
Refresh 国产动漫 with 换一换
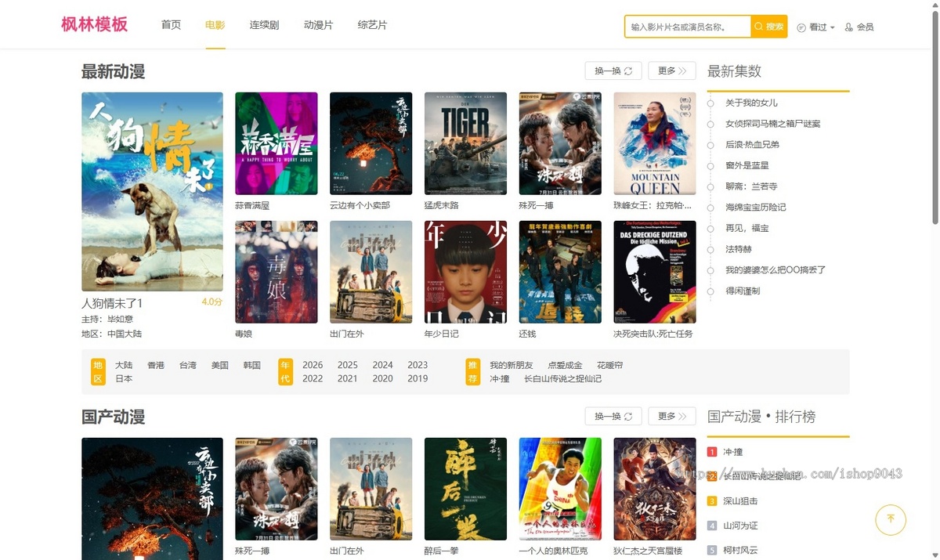613,416
